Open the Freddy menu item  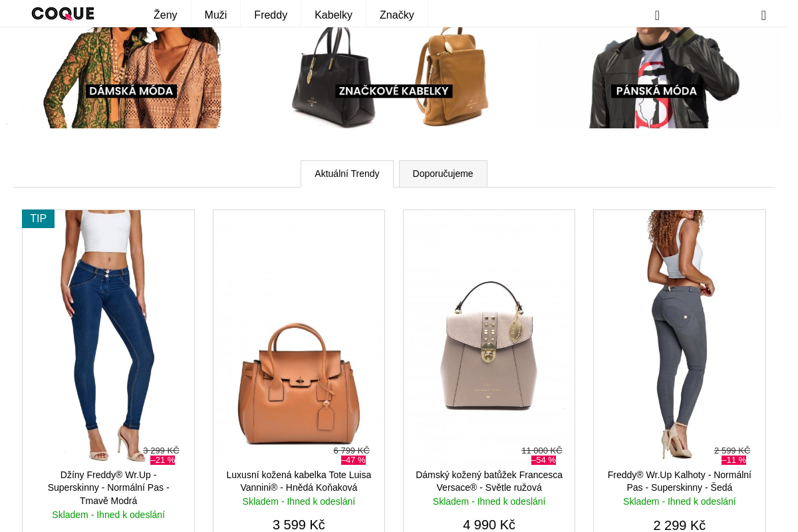click(271, 15)
